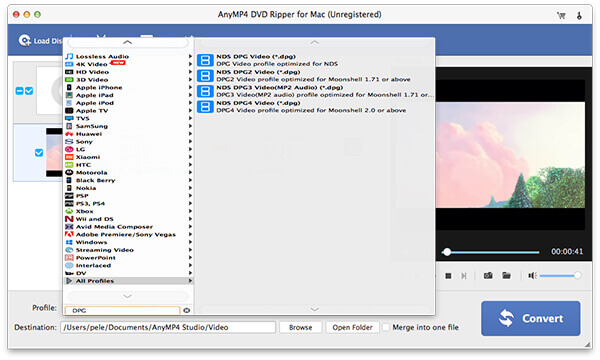Stop playback with the stop button
600x360 pixels.
pyautogui.click(x=448, y=276)
